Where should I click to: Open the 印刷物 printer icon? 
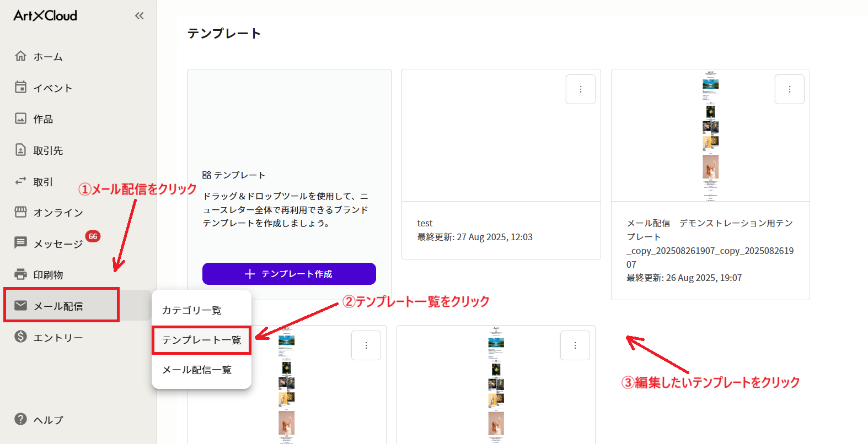pyautogui.click(x=20, y=274)
